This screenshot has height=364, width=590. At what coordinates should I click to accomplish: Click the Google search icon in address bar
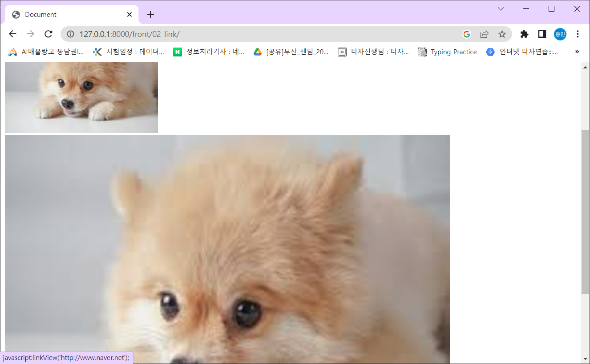467,34
